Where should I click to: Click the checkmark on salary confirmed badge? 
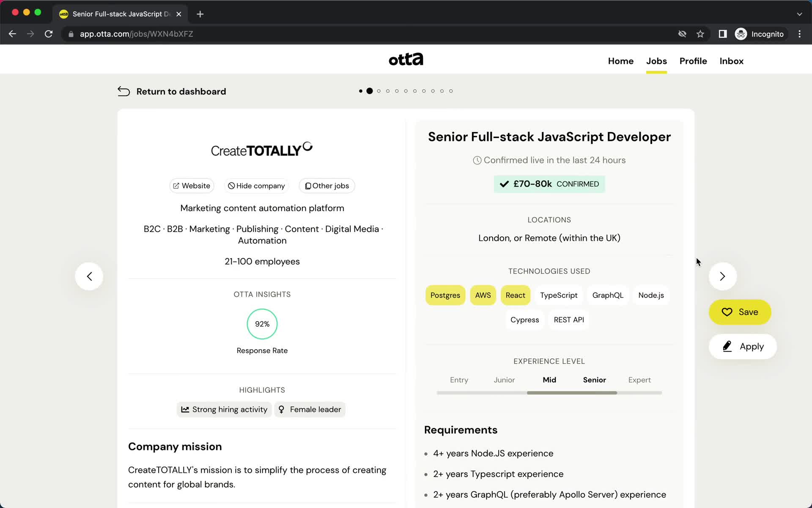(504, 184)
